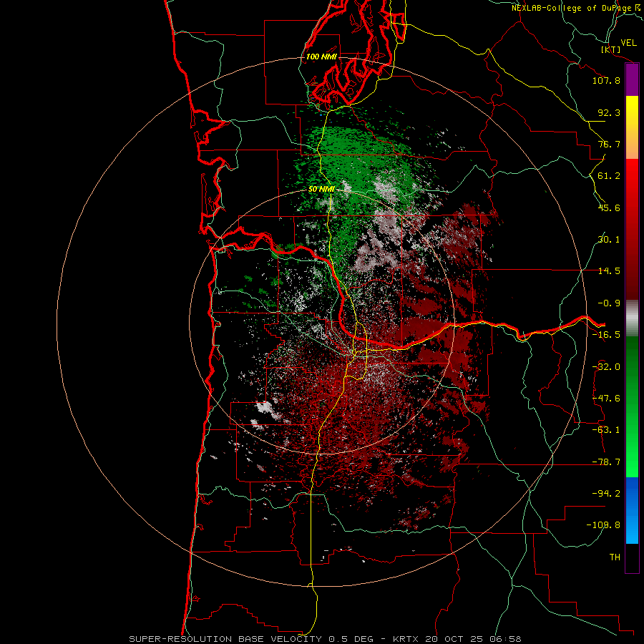Click the -109.8 legend value
The width and height of the screenshot is (644, 644).
pos(603,525)
